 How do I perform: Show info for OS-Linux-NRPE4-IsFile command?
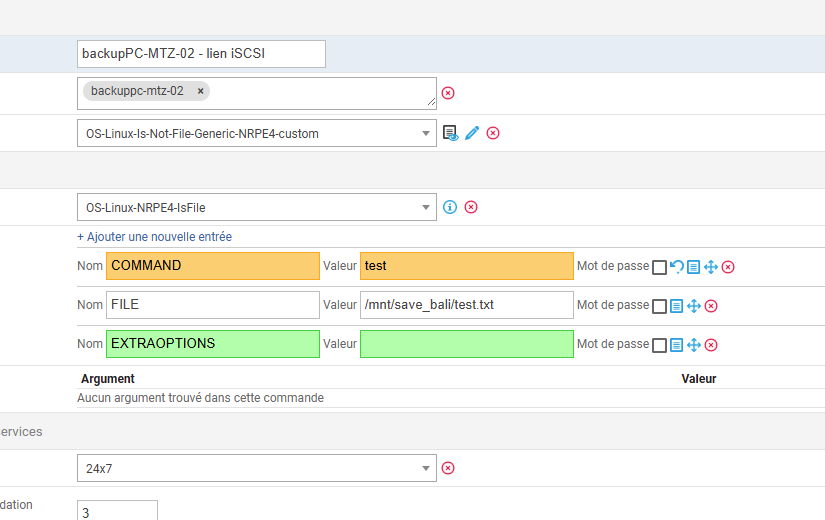click(450, 207)
